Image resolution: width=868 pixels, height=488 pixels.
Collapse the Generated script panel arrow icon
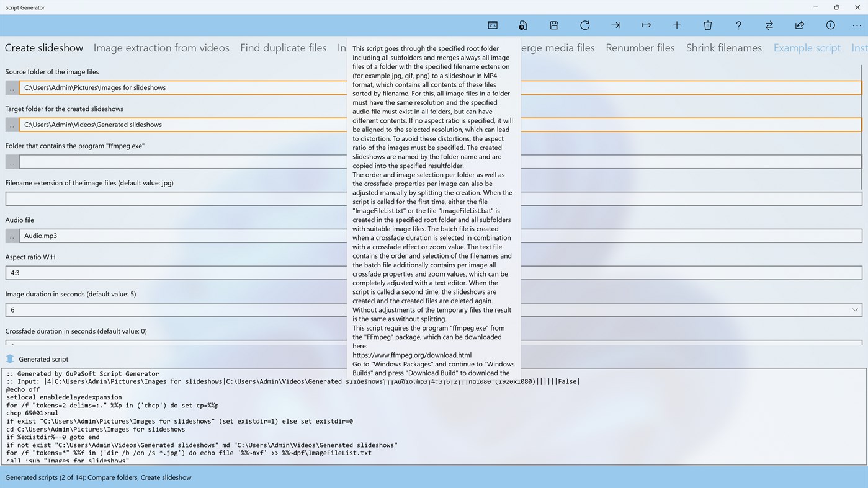(10, 359)
